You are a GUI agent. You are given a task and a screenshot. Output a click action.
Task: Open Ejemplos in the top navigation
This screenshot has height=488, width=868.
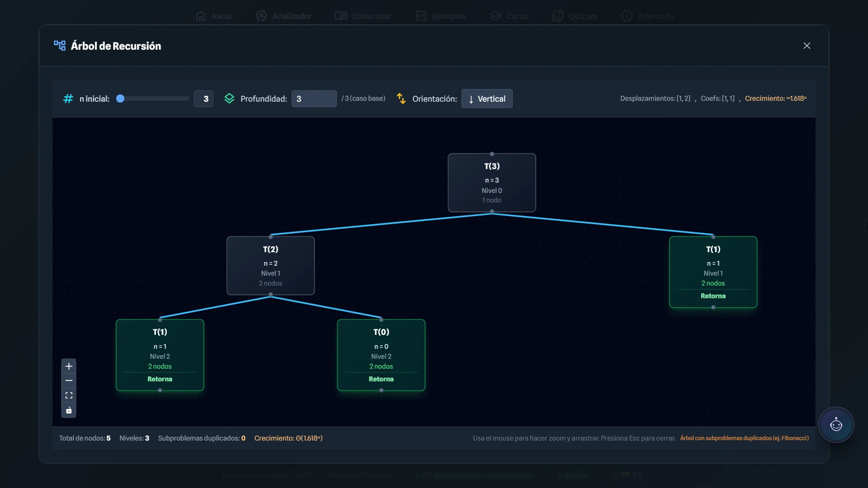(440, 16)
